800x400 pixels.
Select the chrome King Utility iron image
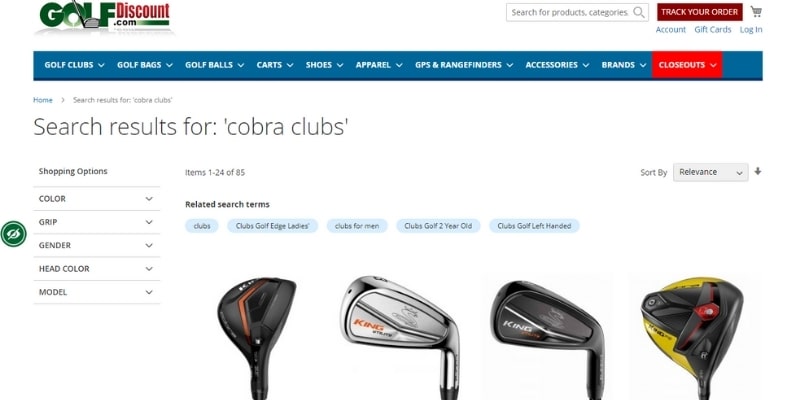pyautogui.click(x=399, y=337)
